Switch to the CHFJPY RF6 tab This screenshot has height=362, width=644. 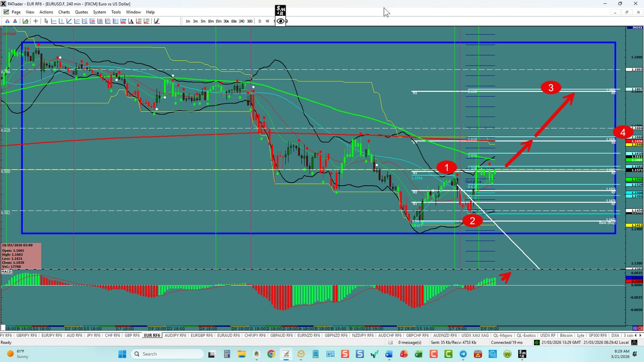point(255,335)
